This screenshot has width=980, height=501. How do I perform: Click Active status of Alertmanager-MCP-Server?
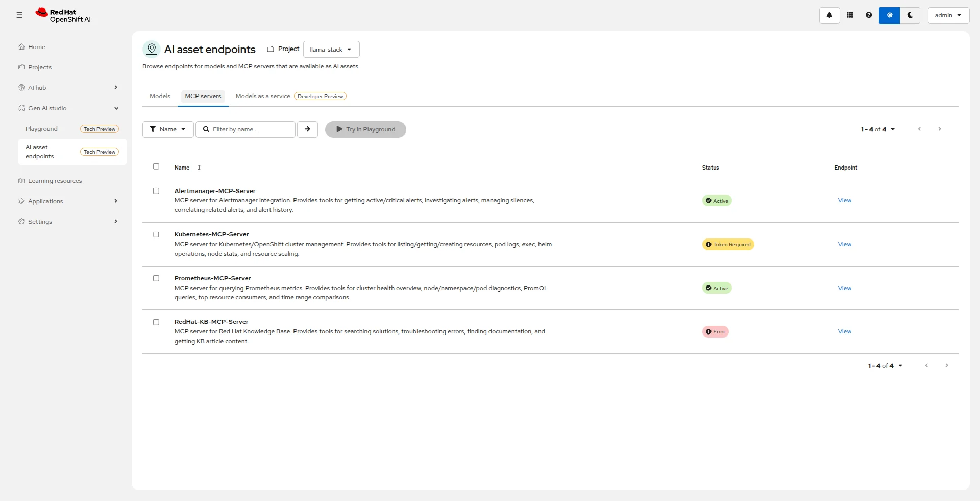coord(717,201)
